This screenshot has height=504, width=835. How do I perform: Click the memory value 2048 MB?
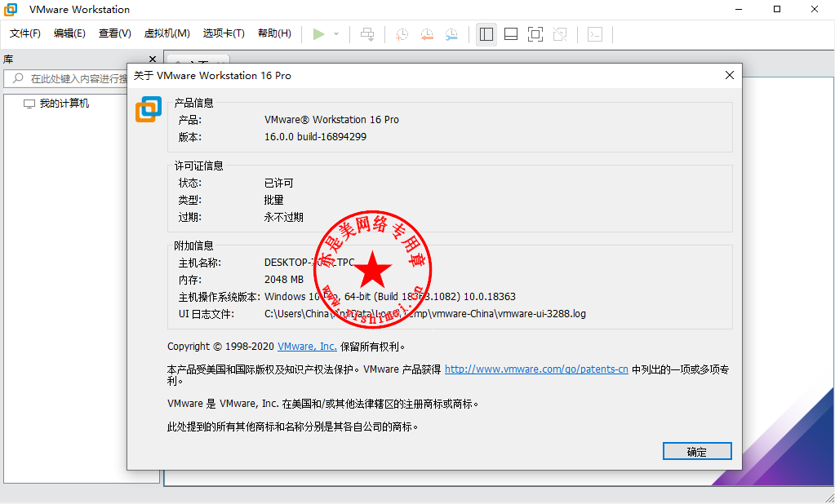(284, 280)
